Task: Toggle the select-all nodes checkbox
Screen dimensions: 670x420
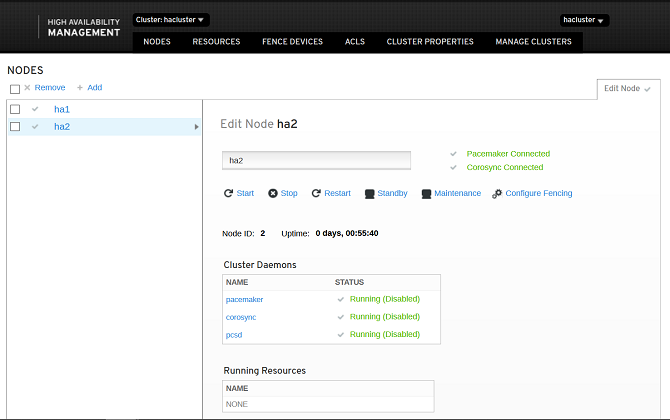Action: pos(15,89)
